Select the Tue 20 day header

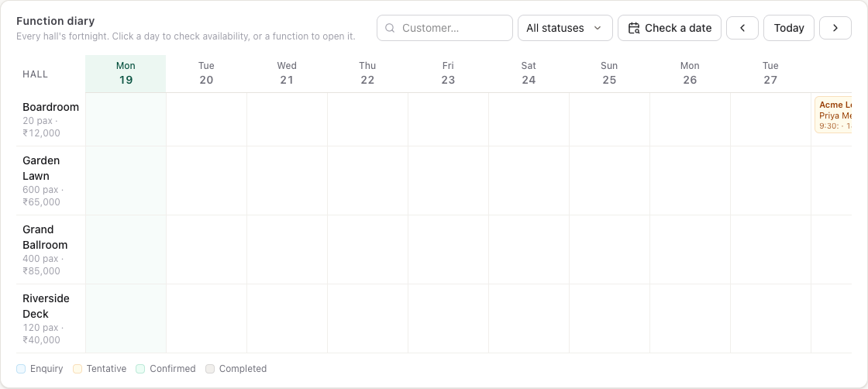click(x=206, y=74)
